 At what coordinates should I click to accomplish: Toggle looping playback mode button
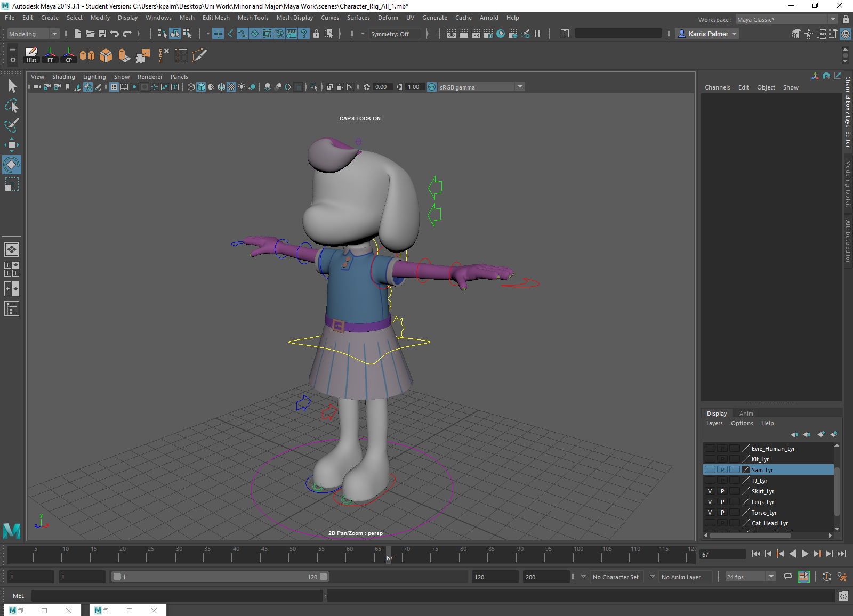coord(788,577)
